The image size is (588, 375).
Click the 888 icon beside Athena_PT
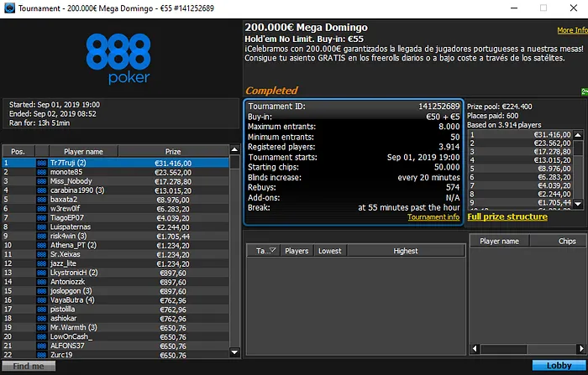[42, 245]
